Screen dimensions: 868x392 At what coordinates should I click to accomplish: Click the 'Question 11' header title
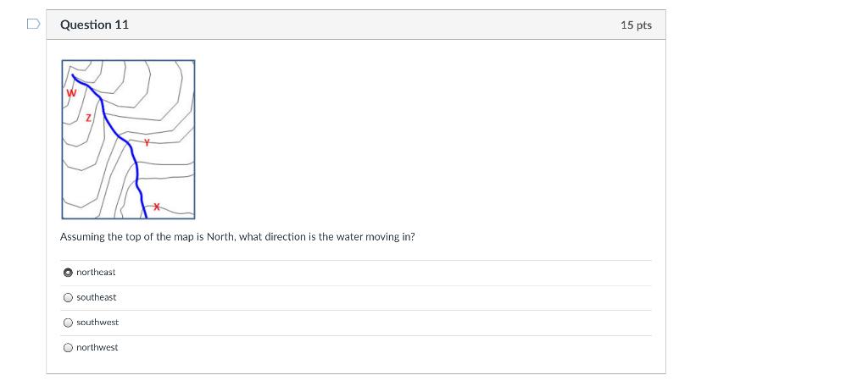pyautogui.click(x=95, y=25)
